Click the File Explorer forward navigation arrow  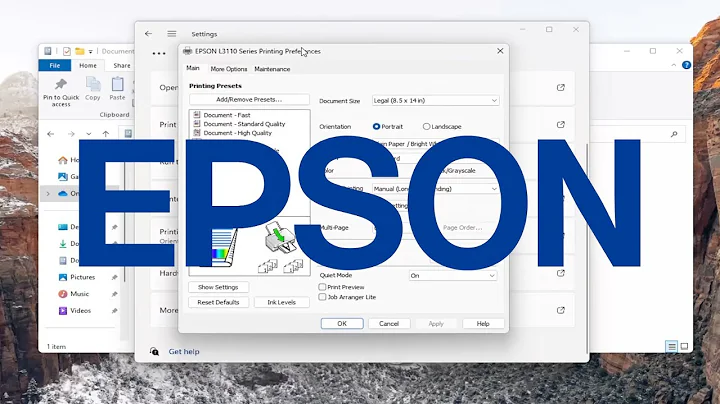(x=71, y=134)
